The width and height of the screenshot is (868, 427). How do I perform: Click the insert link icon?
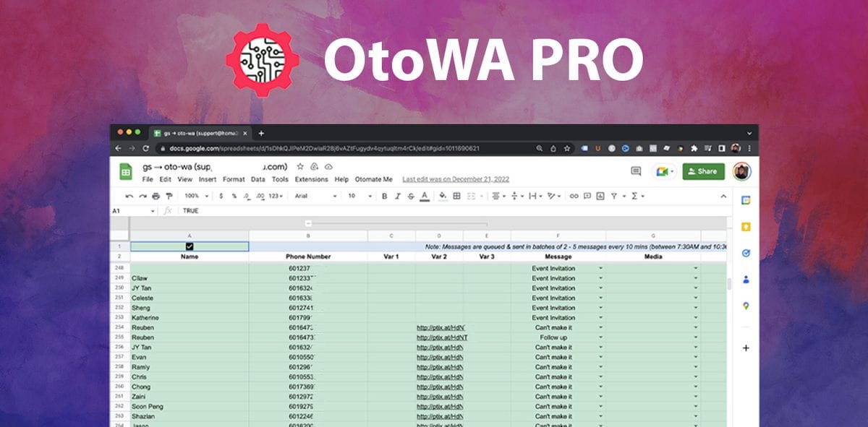coord(574,196)
